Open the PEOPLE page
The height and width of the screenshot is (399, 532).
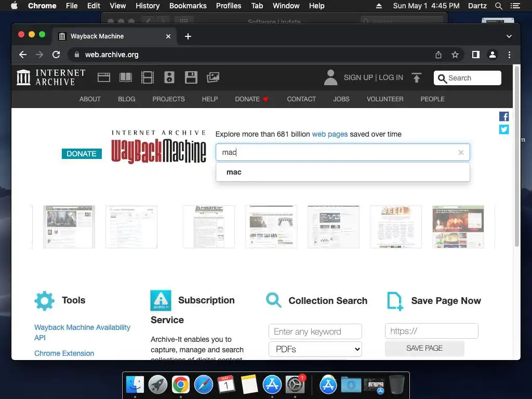[433, 99]
